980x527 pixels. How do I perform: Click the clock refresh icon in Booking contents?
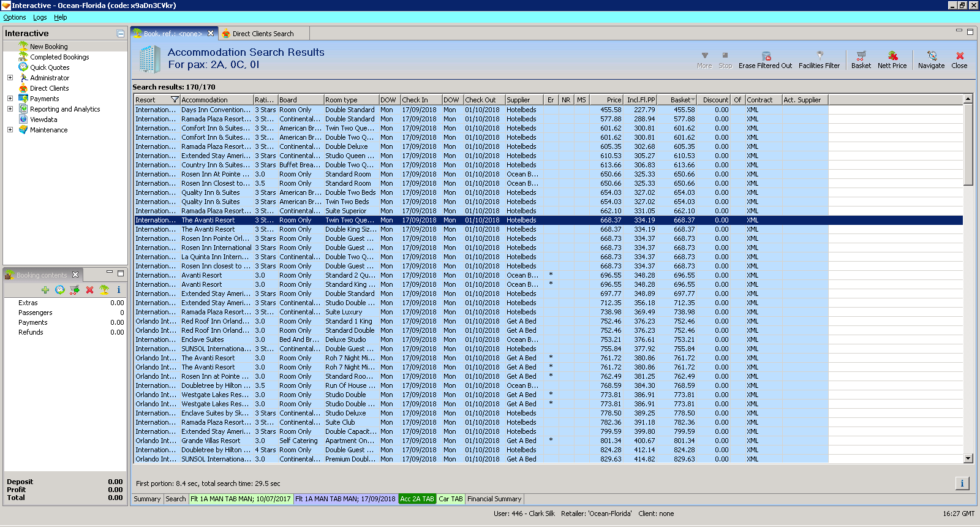coord(59,290)
